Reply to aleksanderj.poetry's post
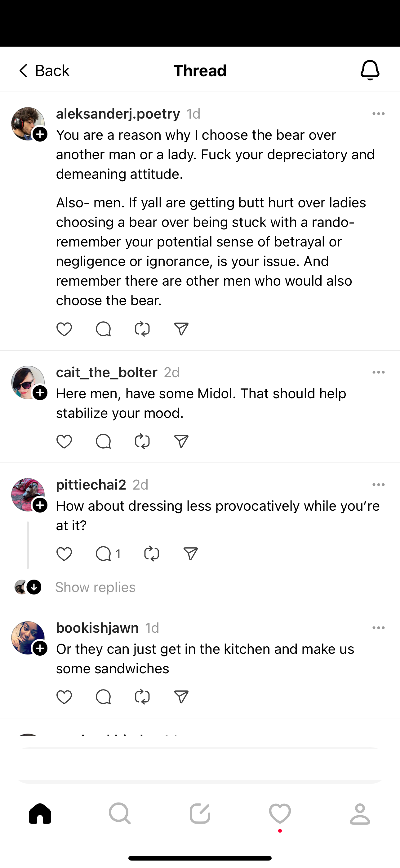This screenshot has width=400, height=868. click(103, 329)
